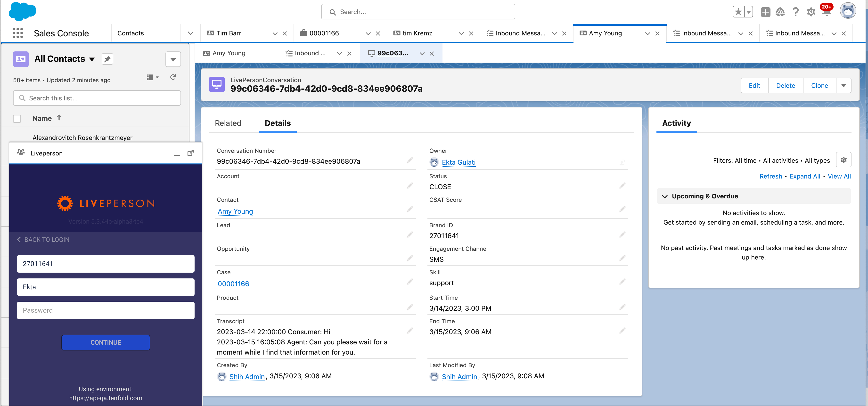Open Tim Barr tab options chevron
Screen dimensions: 868x406
click(x=275, y=33)
